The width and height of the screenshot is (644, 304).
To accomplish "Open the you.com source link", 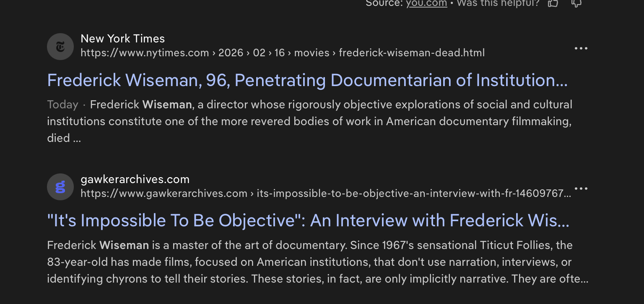I will (426, 3).
